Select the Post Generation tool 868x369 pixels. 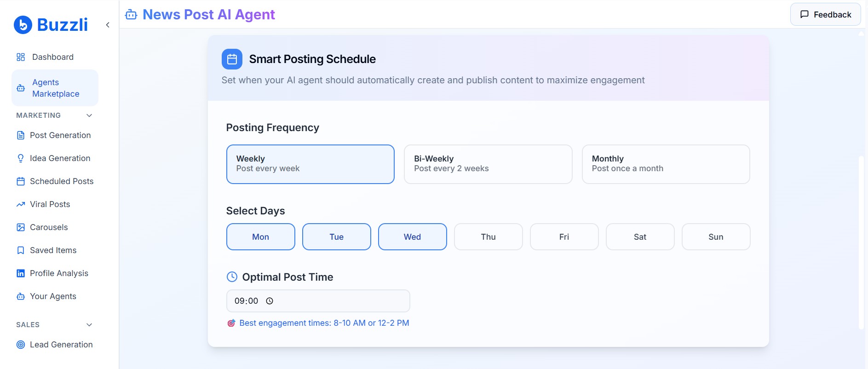coord(60,135)
